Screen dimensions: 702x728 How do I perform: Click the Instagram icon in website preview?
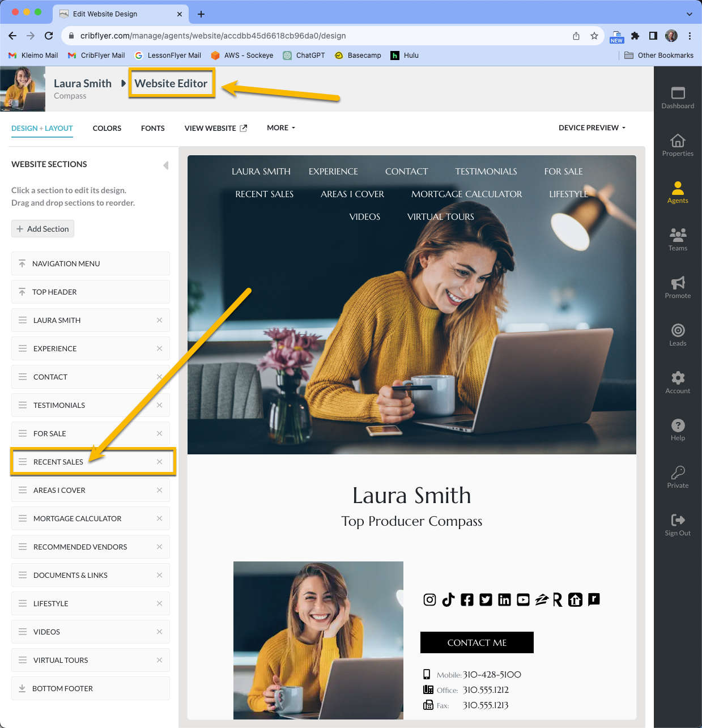pyautogui.click(x=429, y=599)
